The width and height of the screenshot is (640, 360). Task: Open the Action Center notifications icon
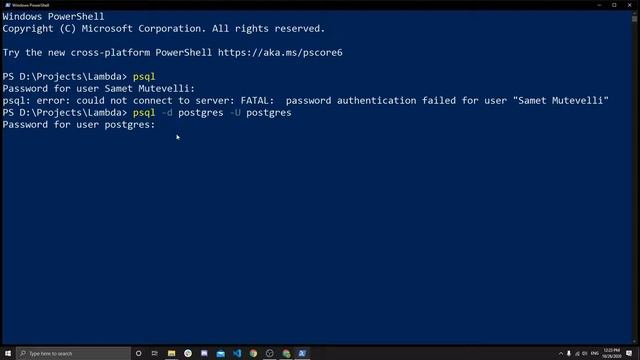(x=629, y=353)
